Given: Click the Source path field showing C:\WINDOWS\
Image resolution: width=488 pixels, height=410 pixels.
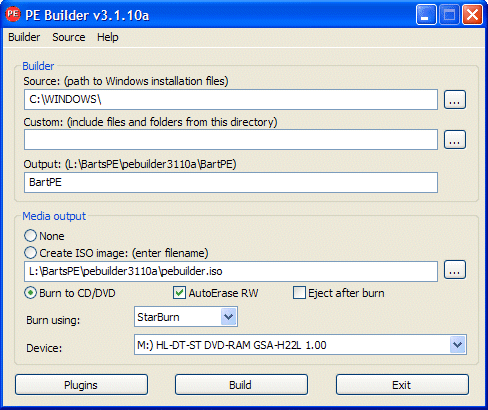Looking at the screenshot, I should [x=231, y=99].
